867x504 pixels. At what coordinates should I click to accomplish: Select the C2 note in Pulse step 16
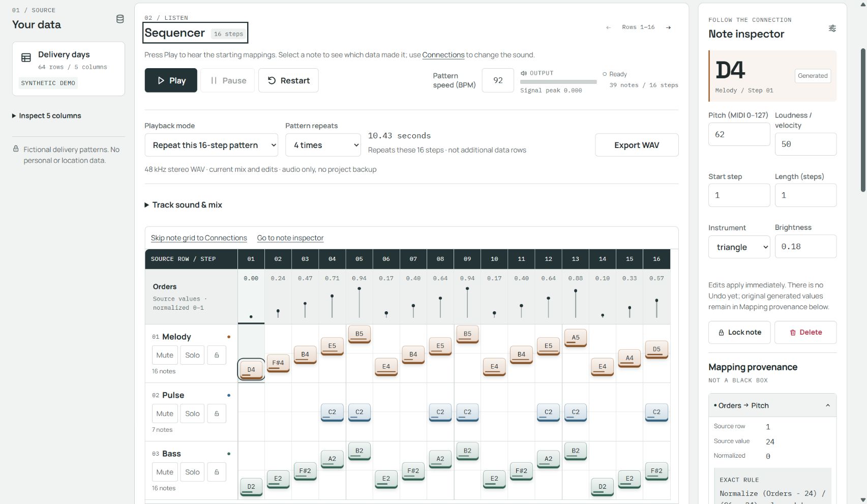[656, 412]
